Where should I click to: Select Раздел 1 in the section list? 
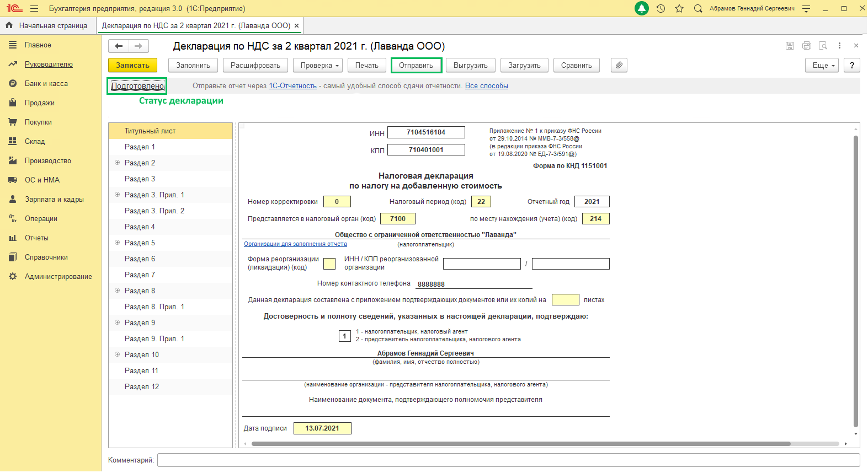171,147
